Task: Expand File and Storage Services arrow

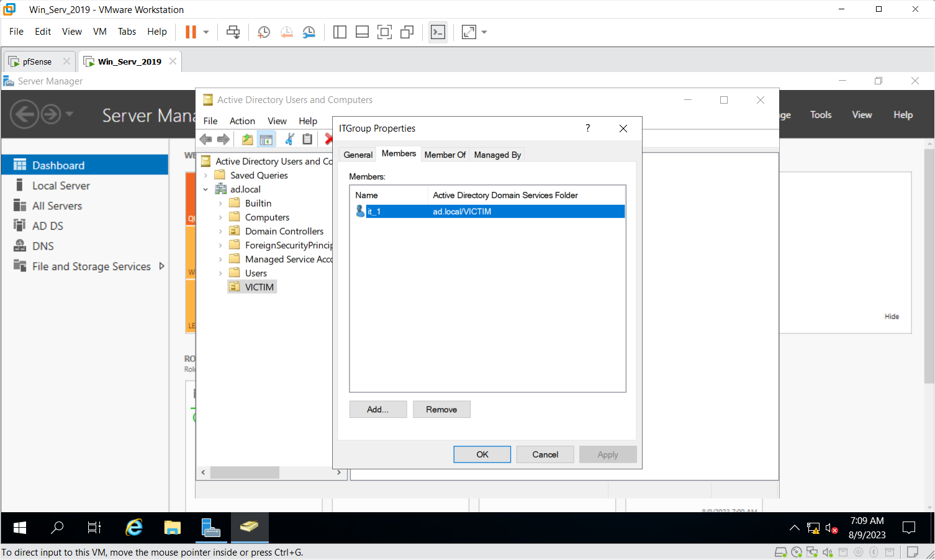Action: coord(161,266)
